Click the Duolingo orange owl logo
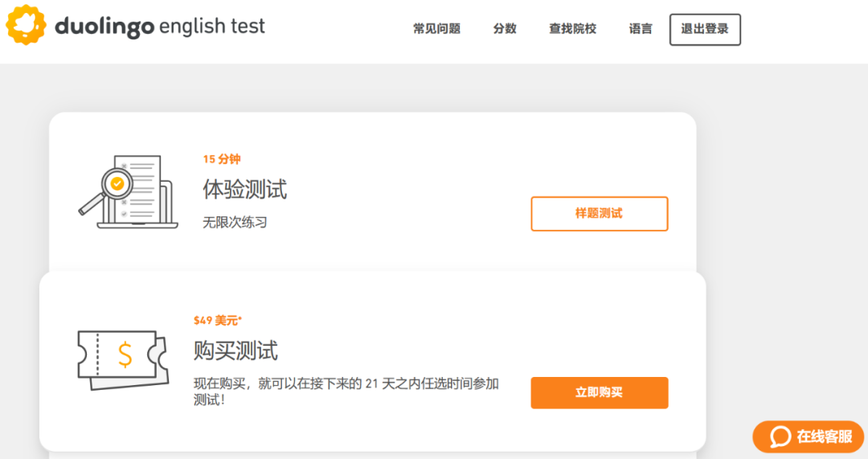Viewport: 868px width, 459px height. pyautogui.click(x=26, y=27)
